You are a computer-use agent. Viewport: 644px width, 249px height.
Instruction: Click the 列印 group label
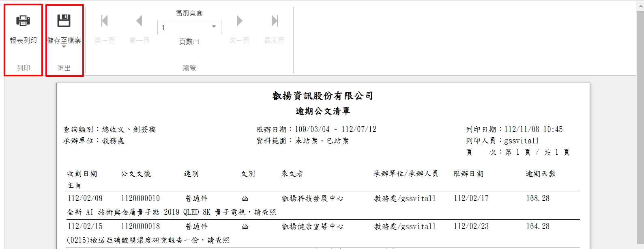(x=23, y=68)
